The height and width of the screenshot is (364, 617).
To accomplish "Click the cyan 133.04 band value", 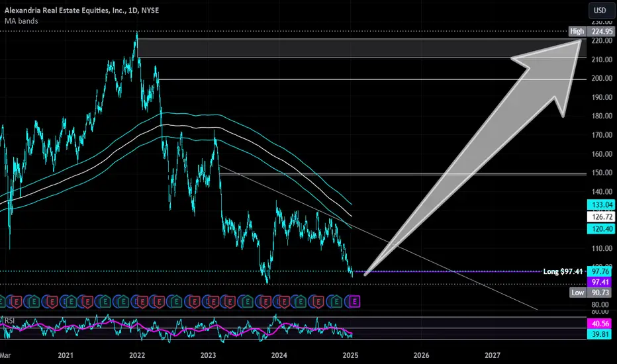I will point(602,205).
